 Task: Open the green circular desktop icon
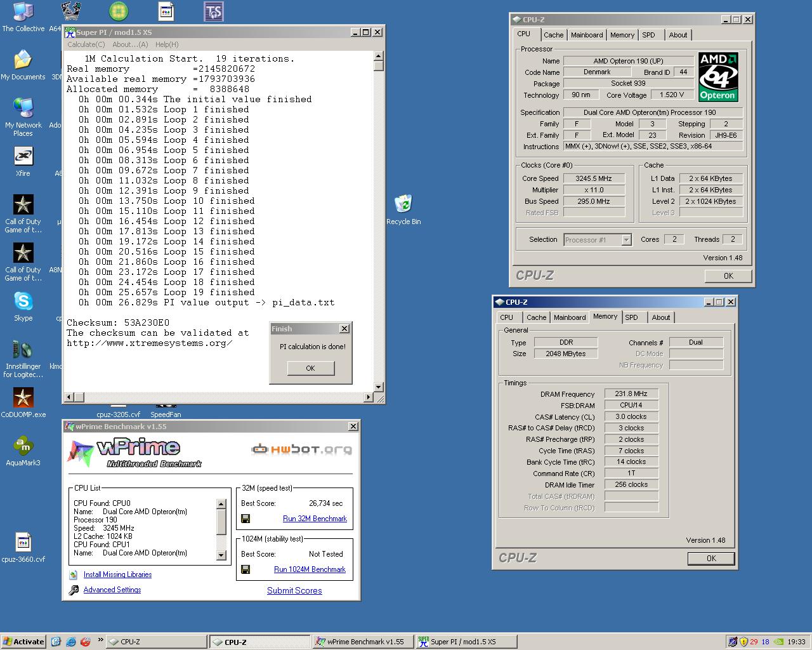click(119, 11)
